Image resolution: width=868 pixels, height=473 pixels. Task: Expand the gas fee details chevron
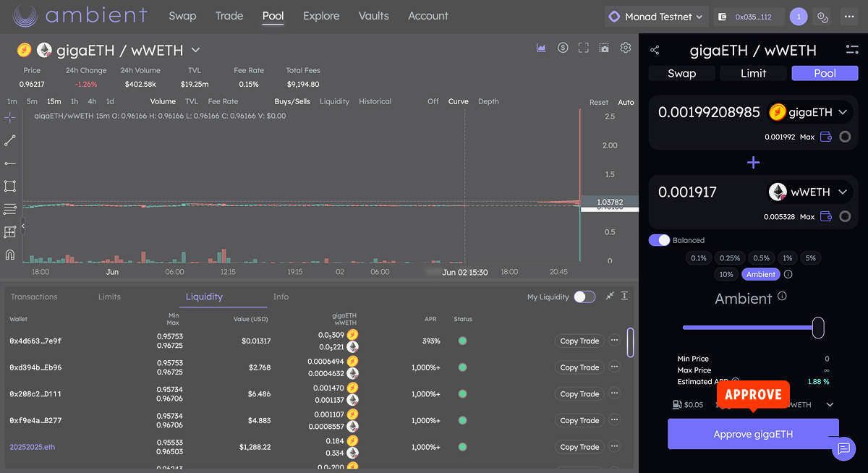pos(830,405)
